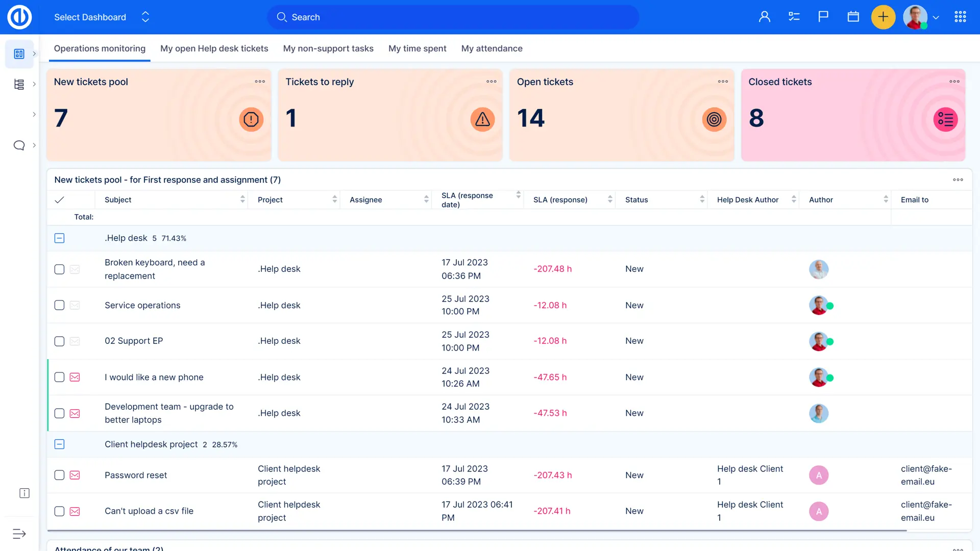
Task: Open Closed tickets tile options menu
Action: [x=954, y=82]
